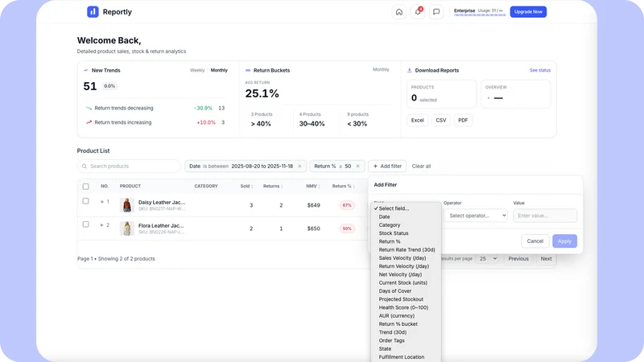Switch New Trends to Weekly
Image resolution: width=644 pixels, height=362 pixels.
[x=197, y=70]
